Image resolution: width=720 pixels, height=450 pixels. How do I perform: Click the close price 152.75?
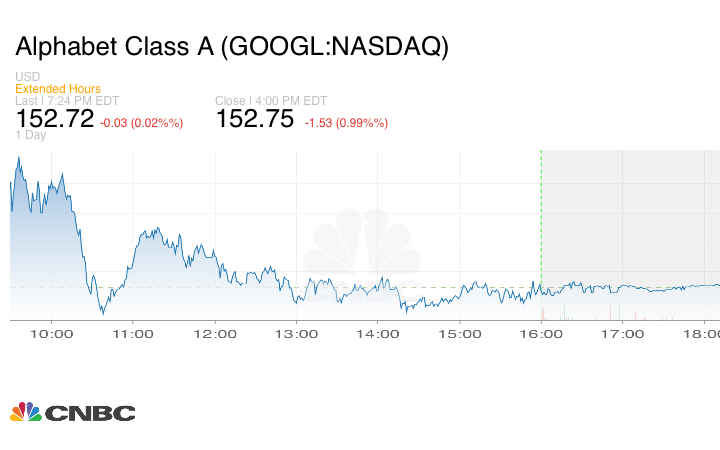click(x=255, y=119)
